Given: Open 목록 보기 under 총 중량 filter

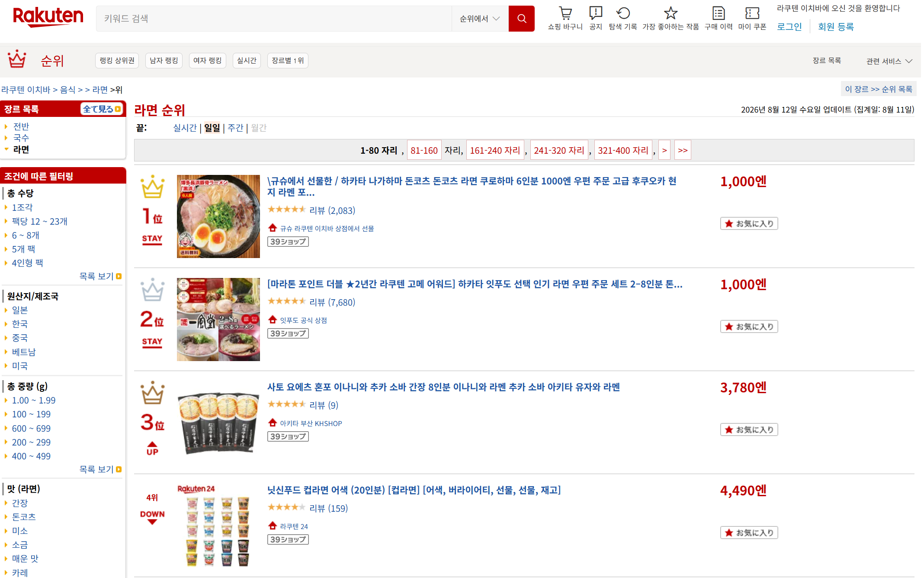Looking at the screenshot, I should tap(100, 469).
